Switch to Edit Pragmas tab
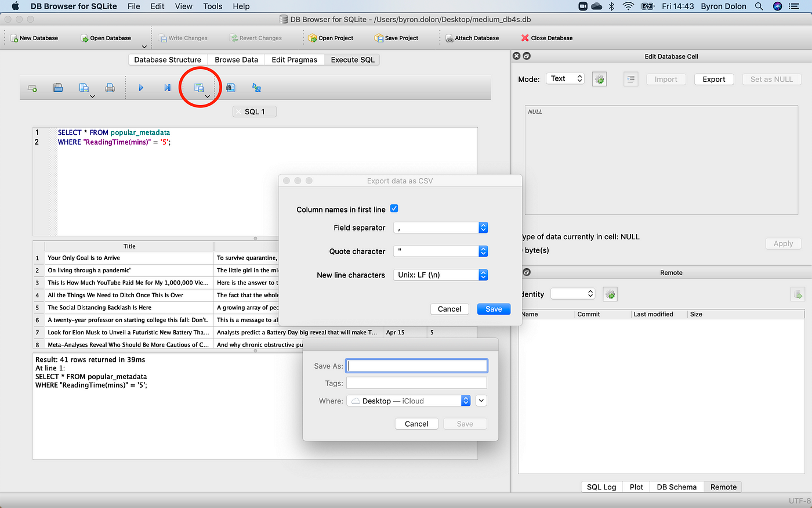Screen dimensions: 812x508 pos(295,60)
